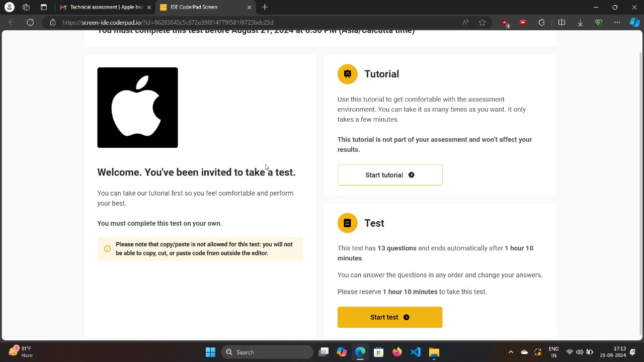Image resolution: width=644 pixels, height=362 pixels.
Task: Switch to Microsoft Edge on taskbar
Action: pos(360,352)
